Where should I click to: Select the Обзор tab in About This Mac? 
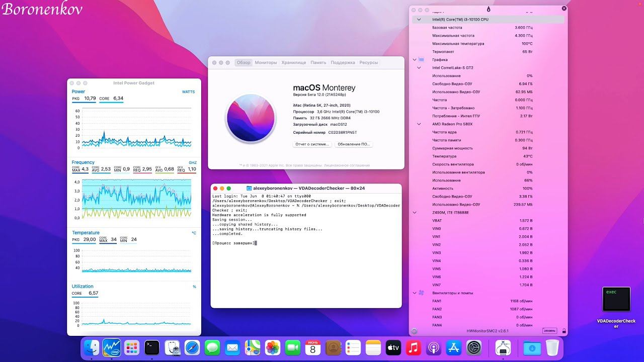point(244,63)
